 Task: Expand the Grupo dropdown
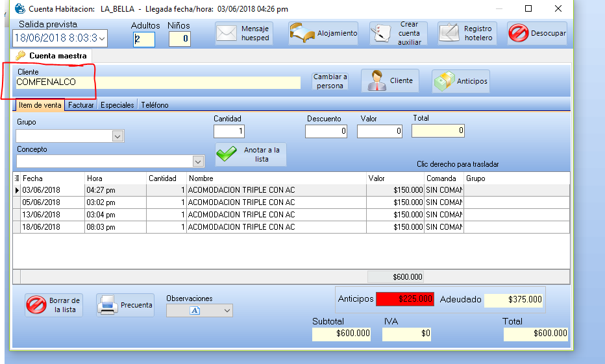point(117,136)
